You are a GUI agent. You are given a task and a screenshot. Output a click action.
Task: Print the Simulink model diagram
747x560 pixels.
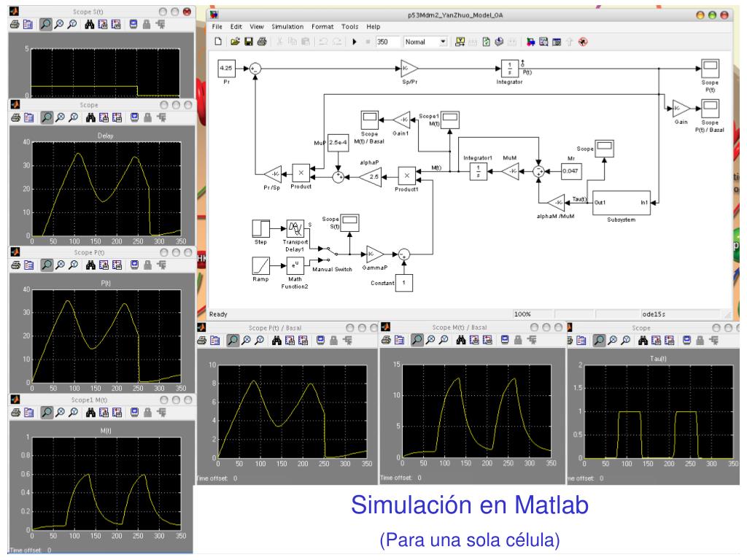click(x=262, y=42)
